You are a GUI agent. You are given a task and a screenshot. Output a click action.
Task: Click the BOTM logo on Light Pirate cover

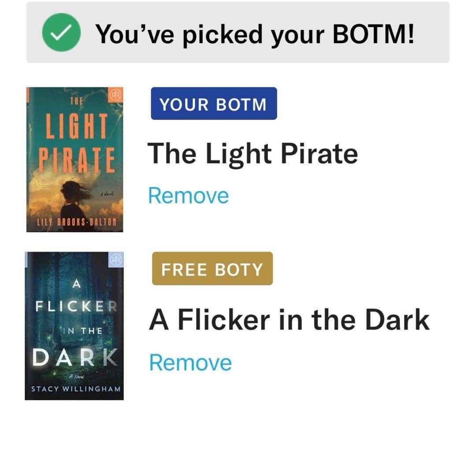115,95
